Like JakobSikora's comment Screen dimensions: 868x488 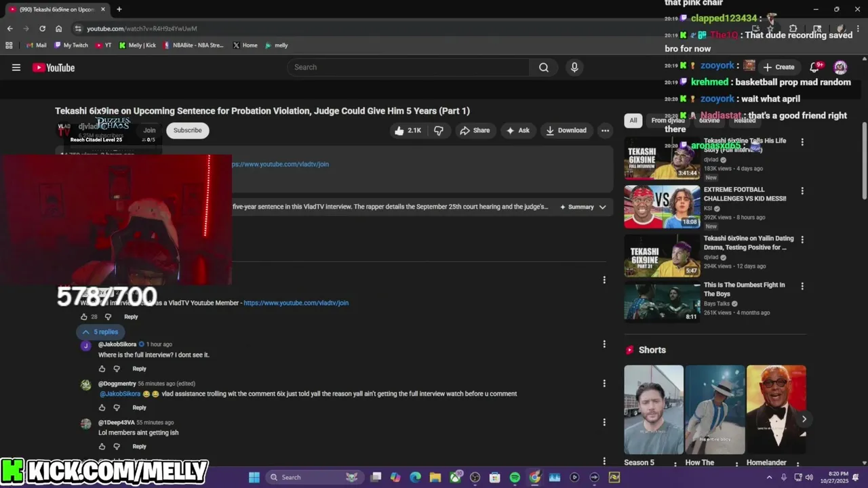click(x=102, y=369)
